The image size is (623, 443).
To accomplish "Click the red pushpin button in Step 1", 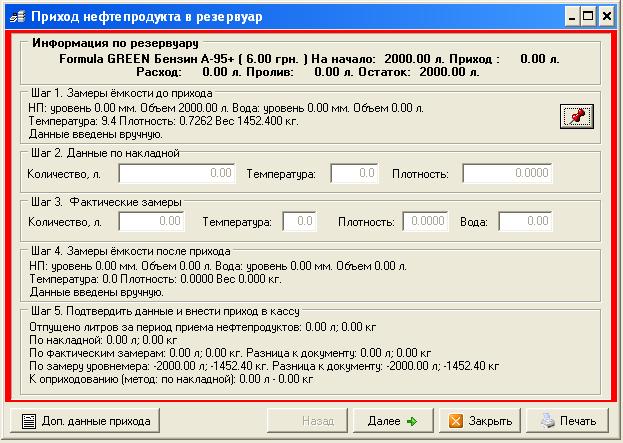I will pos(577,116).
